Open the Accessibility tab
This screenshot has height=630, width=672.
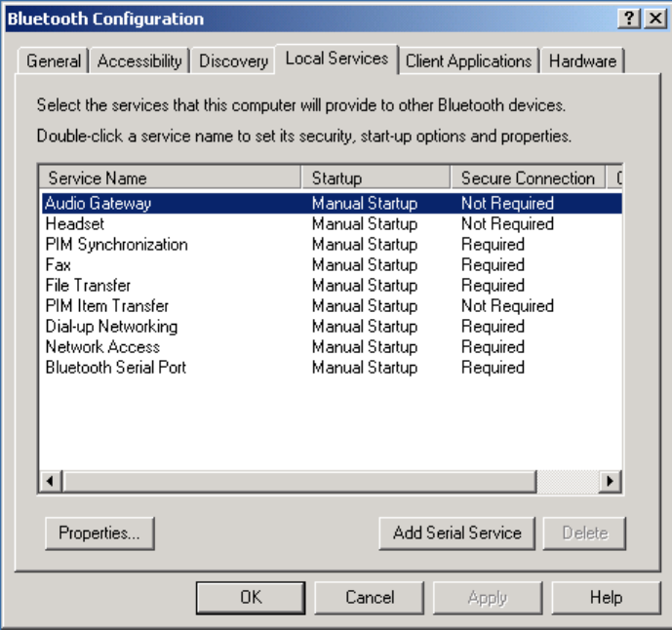tap(139, 60)
